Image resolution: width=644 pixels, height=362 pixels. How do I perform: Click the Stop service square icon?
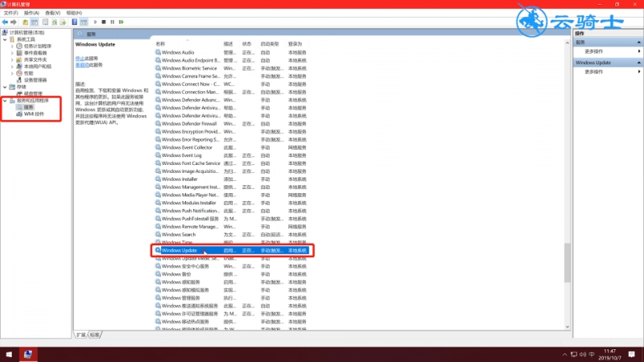104,22
